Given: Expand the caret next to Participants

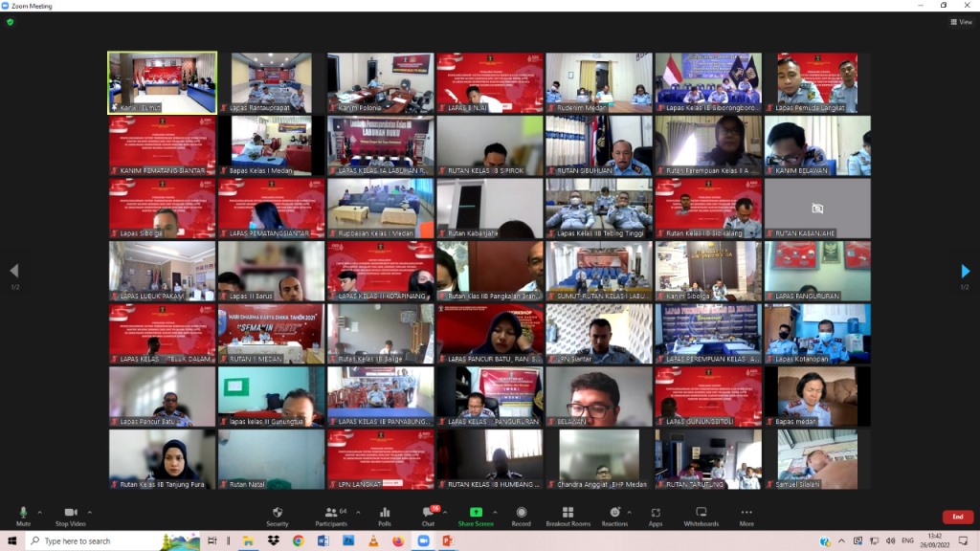Looking at the screenshot, I should 357,512.
